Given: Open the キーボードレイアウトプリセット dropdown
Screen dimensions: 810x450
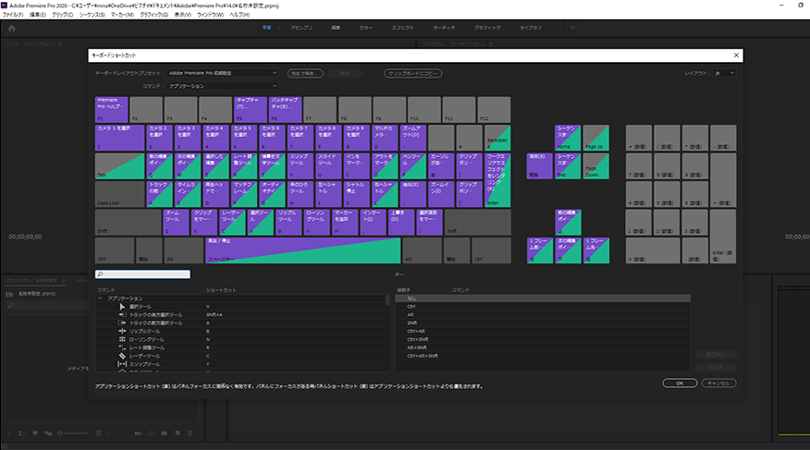Looking at the screenshot, I should click(x=223, y=73).
